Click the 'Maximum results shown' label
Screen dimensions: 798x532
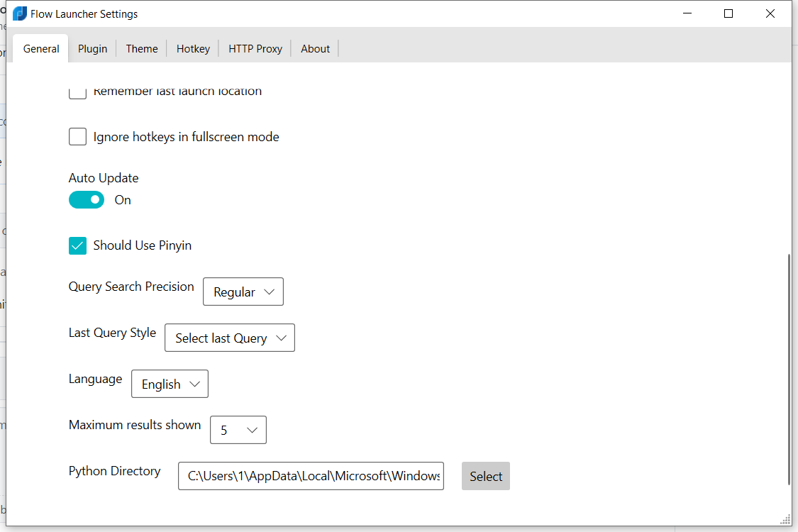135,425
